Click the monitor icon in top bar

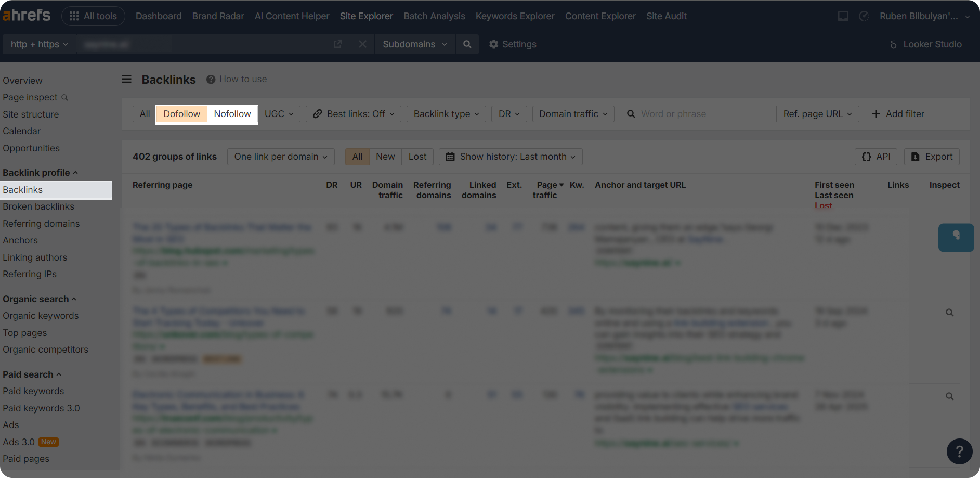click(843, 16)
